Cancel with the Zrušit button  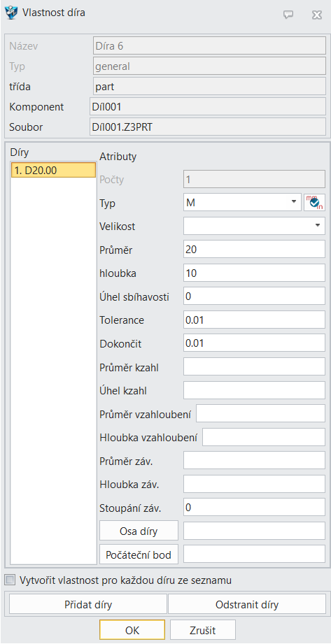click(203, 630)
